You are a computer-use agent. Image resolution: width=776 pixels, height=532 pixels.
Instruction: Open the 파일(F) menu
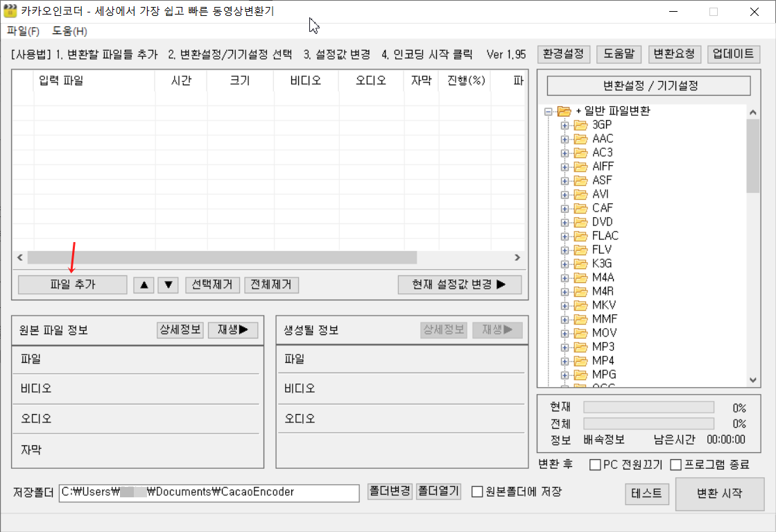click(x=23, y=31)
